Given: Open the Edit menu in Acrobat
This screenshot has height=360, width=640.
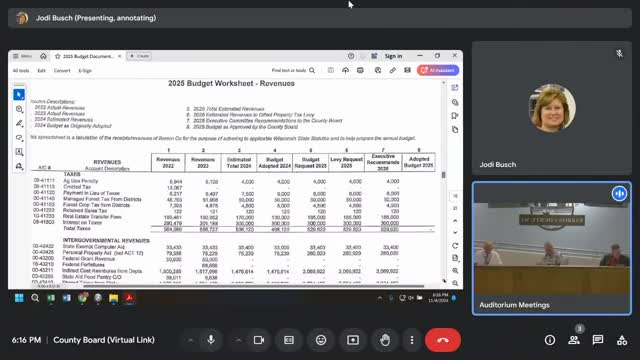Looking at the screenshot, I should [42, 71].
